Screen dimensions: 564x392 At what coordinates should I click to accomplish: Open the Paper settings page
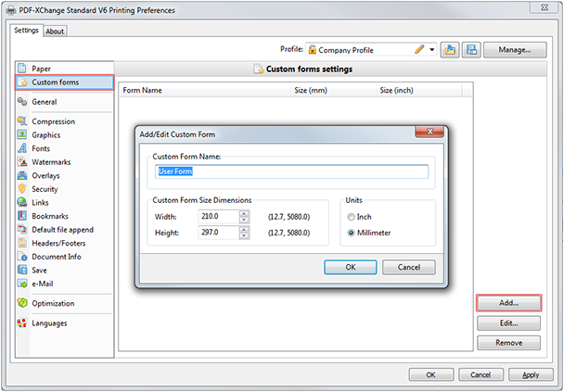65,69
